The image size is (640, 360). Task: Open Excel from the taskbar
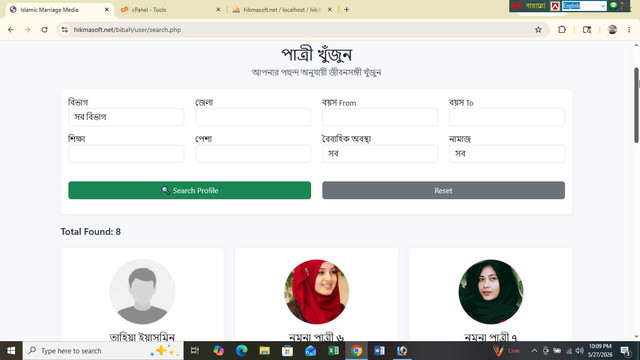tap(333, 351)
